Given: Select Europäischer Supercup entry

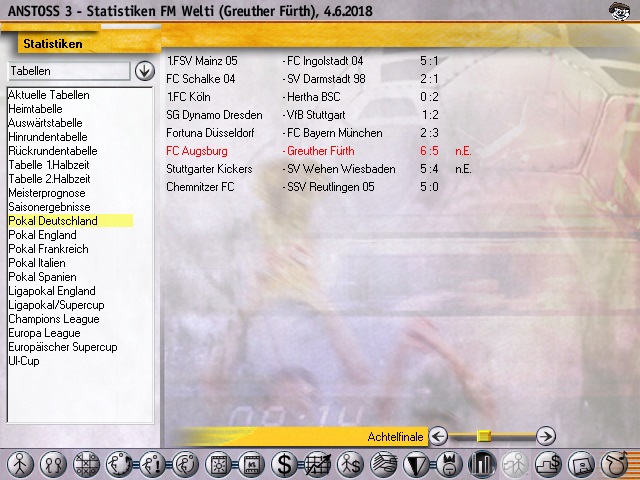Looking at the screenshot, I should tap(63, 347).
